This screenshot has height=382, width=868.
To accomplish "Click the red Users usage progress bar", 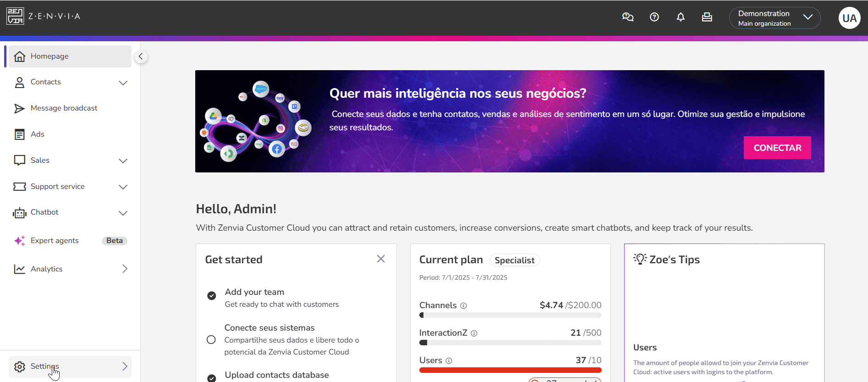I will point(510,370).
